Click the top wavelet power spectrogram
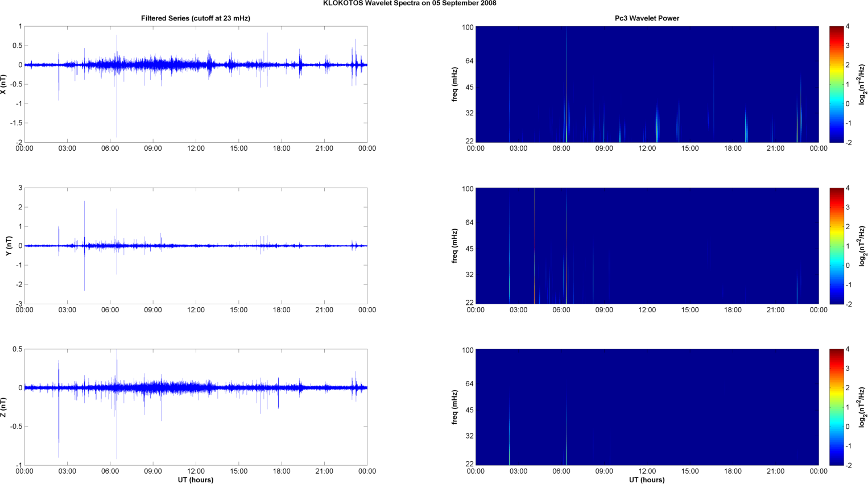The image size is (868, 484). (647, 84)
